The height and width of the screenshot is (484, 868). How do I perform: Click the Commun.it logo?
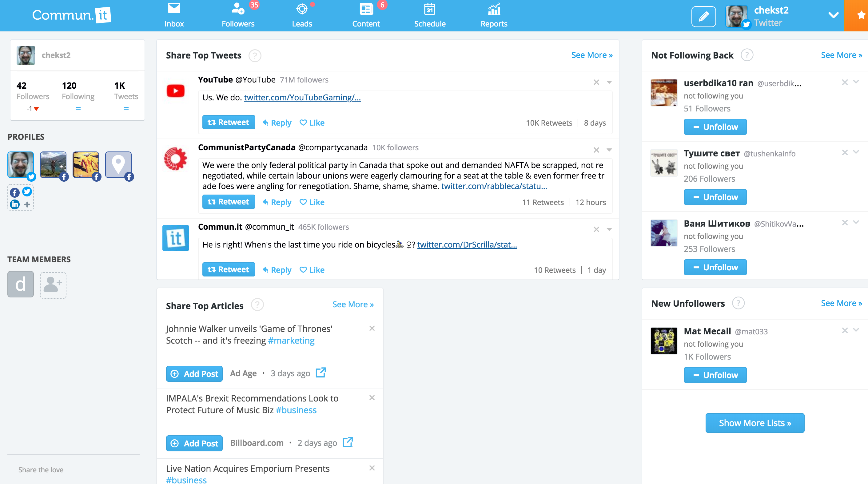click(x=71, y=15)
